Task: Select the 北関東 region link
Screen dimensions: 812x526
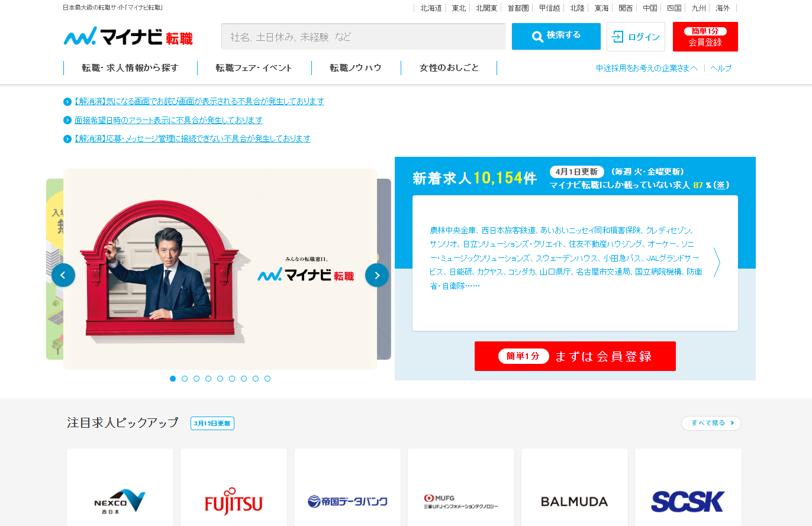Action: click(486, 8)
